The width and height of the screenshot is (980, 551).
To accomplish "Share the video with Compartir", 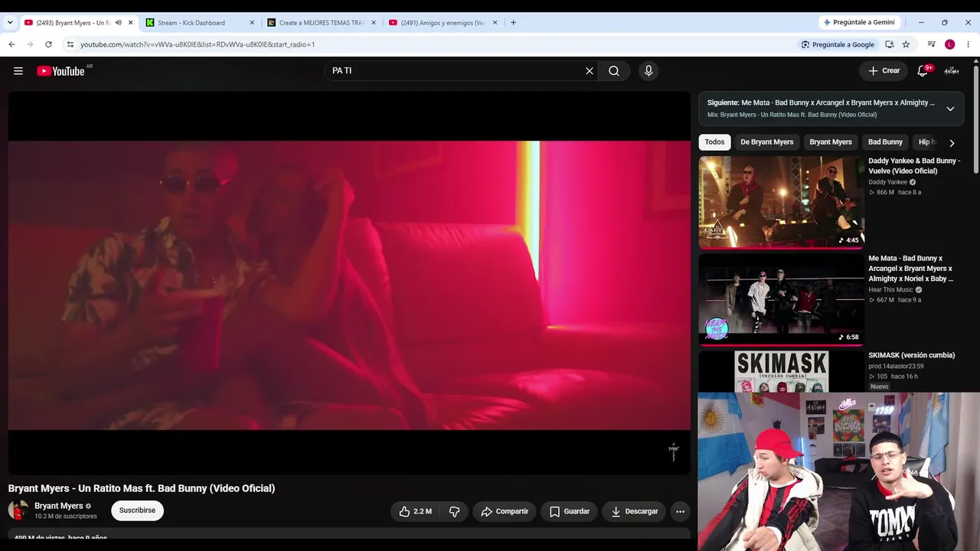I will [505, 511].
